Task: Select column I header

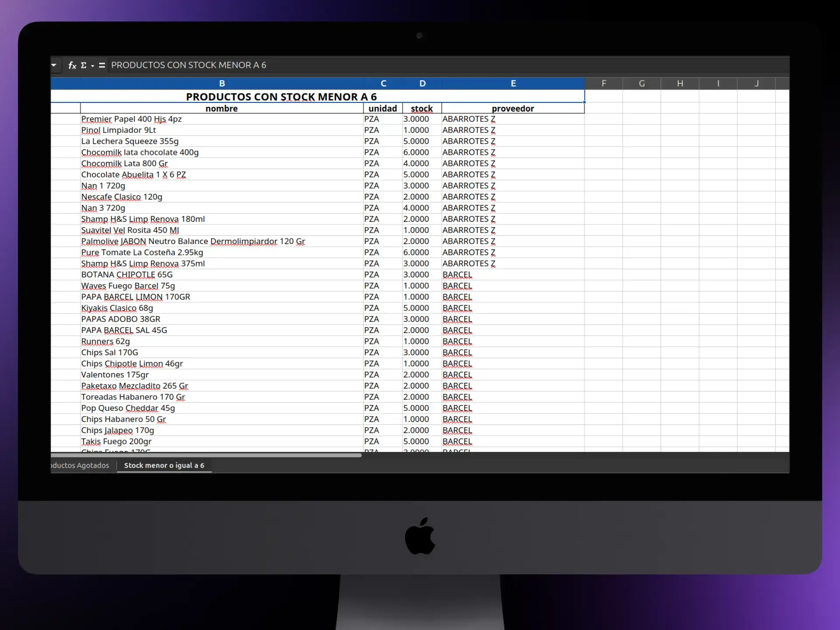Action: (718, 84)
